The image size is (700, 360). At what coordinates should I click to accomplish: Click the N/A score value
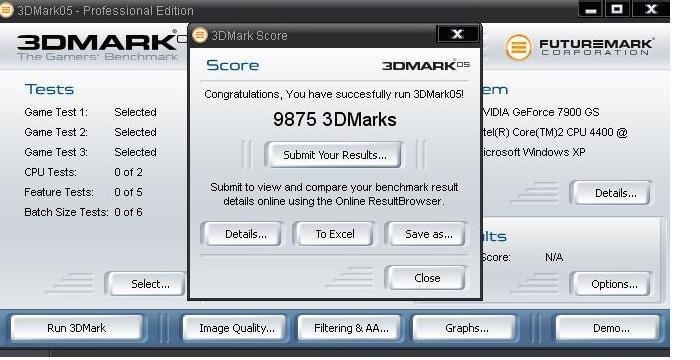coord(554,257)
